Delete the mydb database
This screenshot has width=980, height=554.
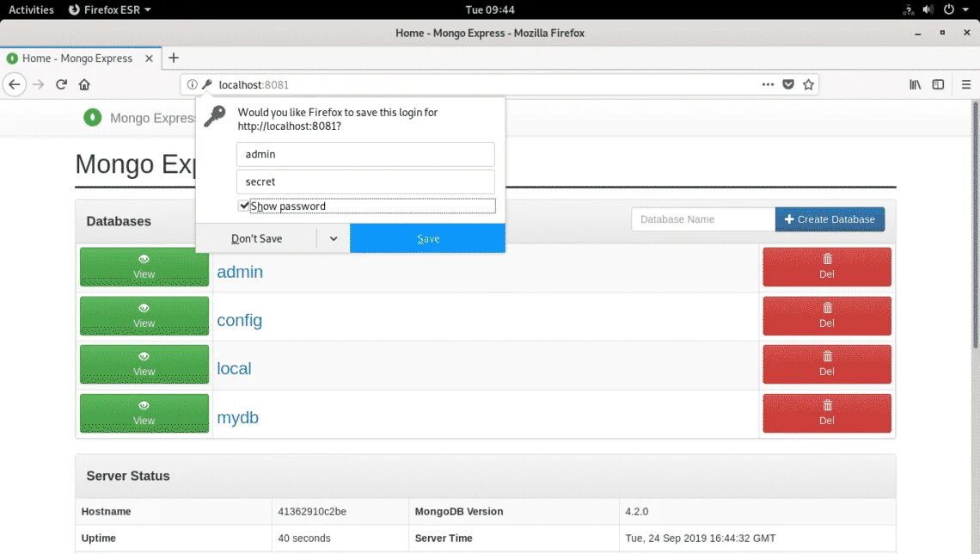pos(827,413)
